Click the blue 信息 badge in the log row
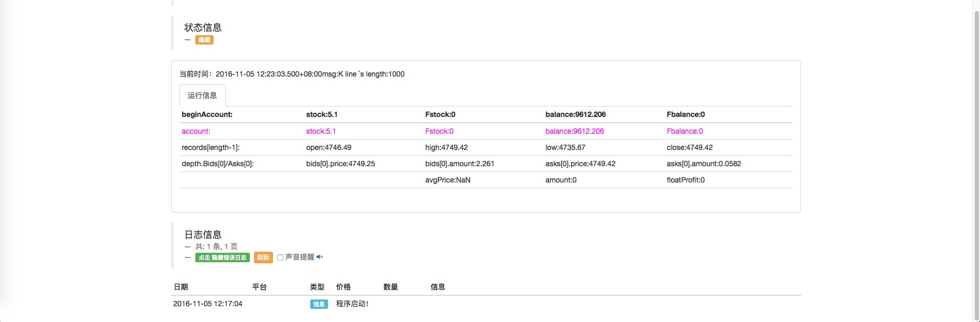 pyautogui.click(x=319, y=304)
